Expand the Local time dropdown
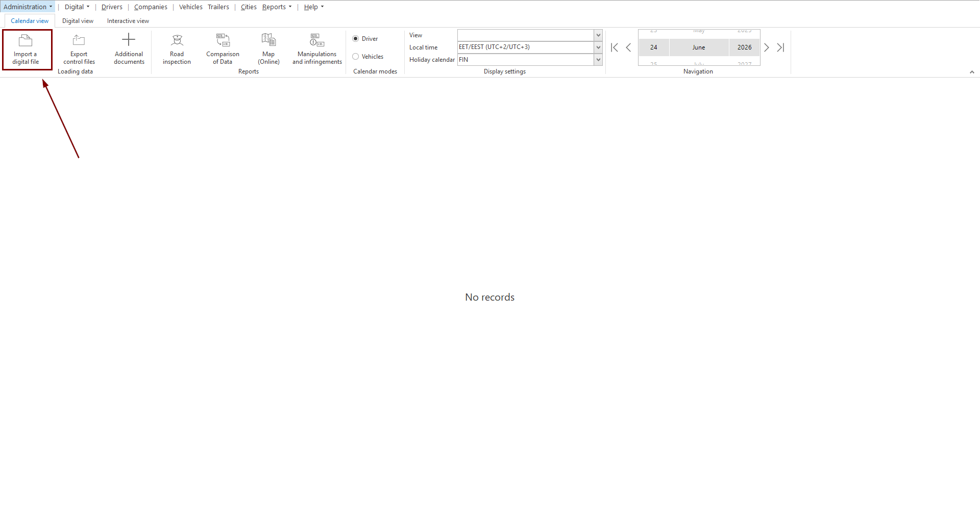 (x=598, y=47)
